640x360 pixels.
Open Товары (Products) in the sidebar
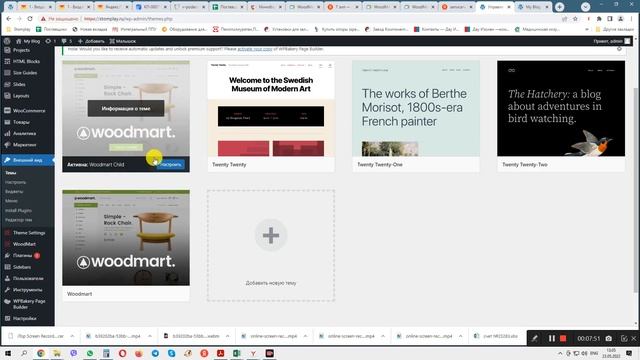point(21,122)
